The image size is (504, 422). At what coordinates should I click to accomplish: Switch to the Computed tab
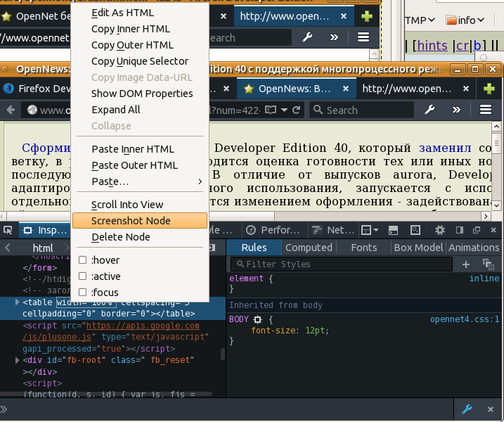(309, 248)
